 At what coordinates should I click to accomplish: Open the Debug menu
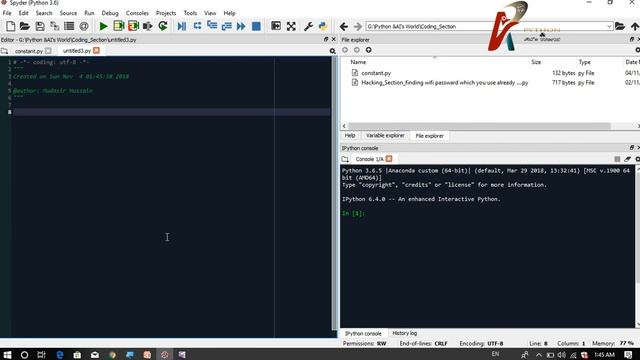(110, 13)
